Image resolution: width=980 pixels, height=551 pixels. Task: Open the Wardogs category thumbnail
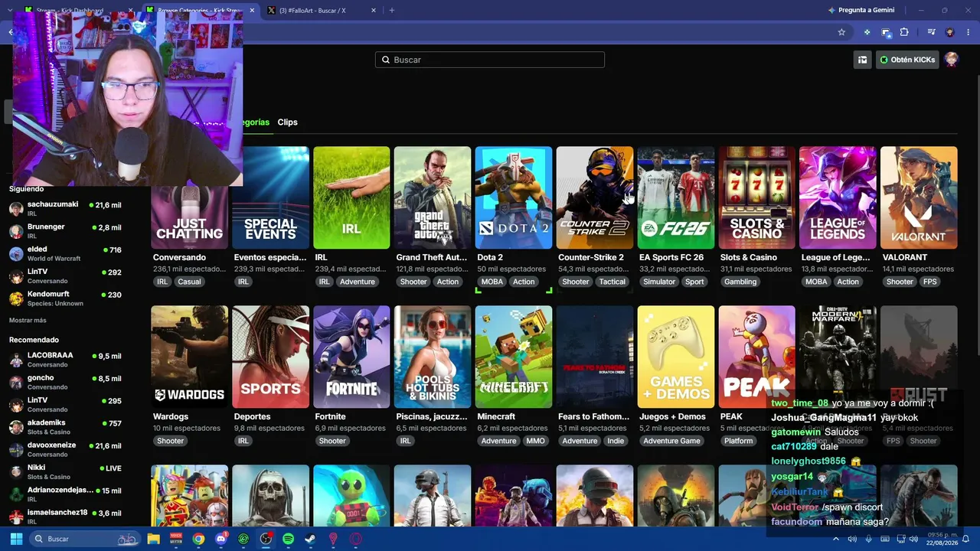coord(190,357)
